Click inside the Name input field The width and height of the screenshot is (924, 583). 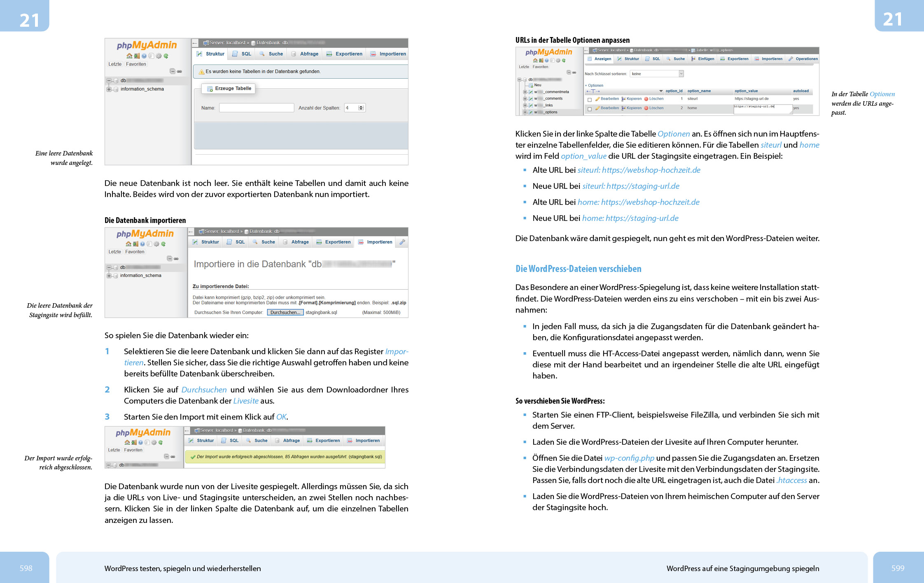pos(257,108)
